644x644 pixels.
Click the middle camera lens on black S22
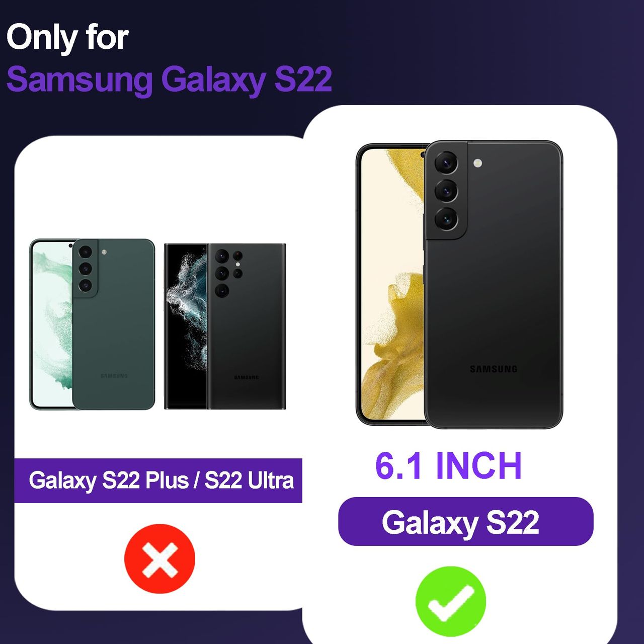coord(446,191)
